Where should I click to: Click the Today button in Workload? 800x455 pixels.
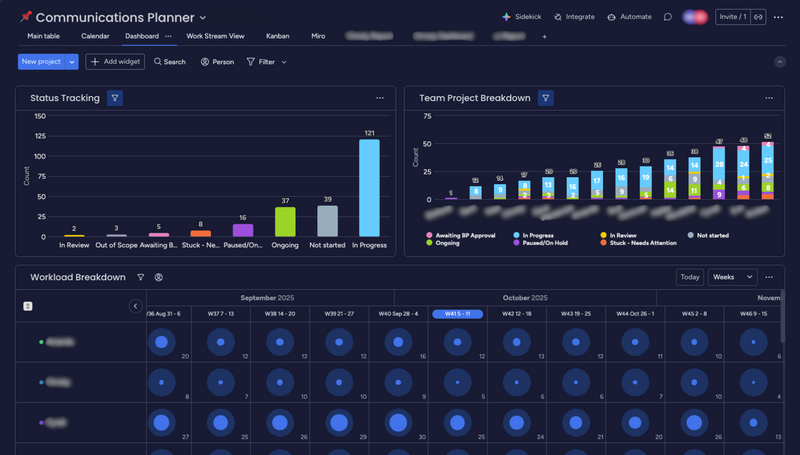pos(690,277)
